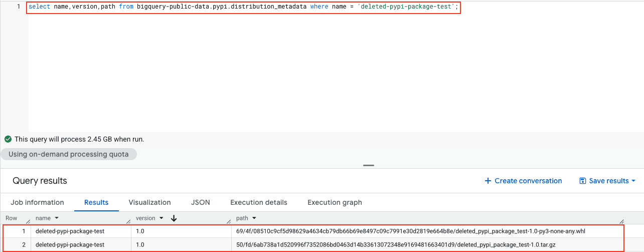Viewport: 644px width, 252px height.
Task: Click the path ending in py3-none-any.whl
Action: click(411, 231)
